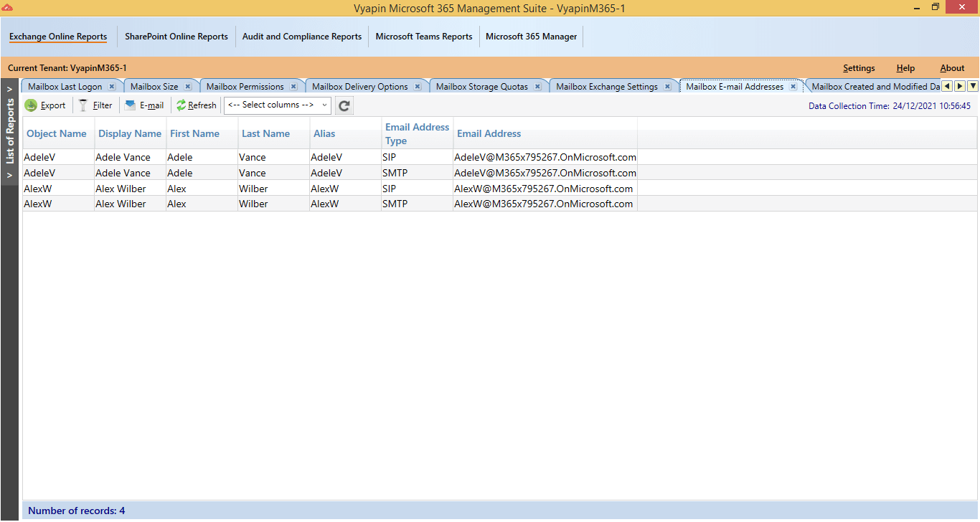Close the Mailbox Delivery Options tab

click(418, 87)
